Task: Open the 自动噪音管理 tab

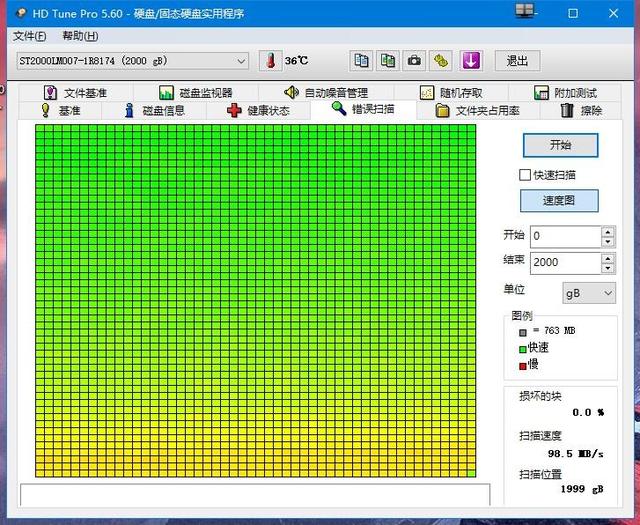Action: [326, 93]
